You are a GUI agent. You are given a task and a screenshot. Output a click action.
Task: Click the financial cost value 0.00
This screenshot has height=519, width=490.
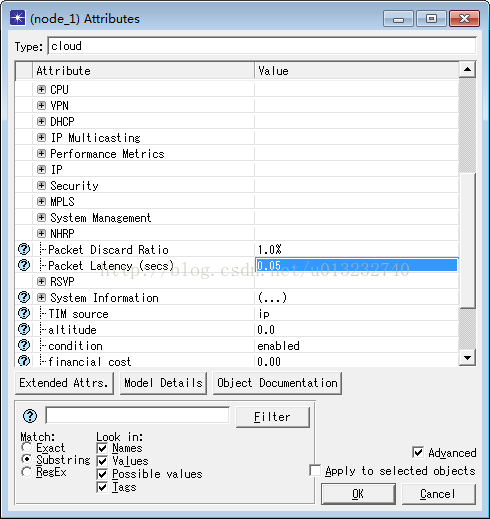click(357, 360)
